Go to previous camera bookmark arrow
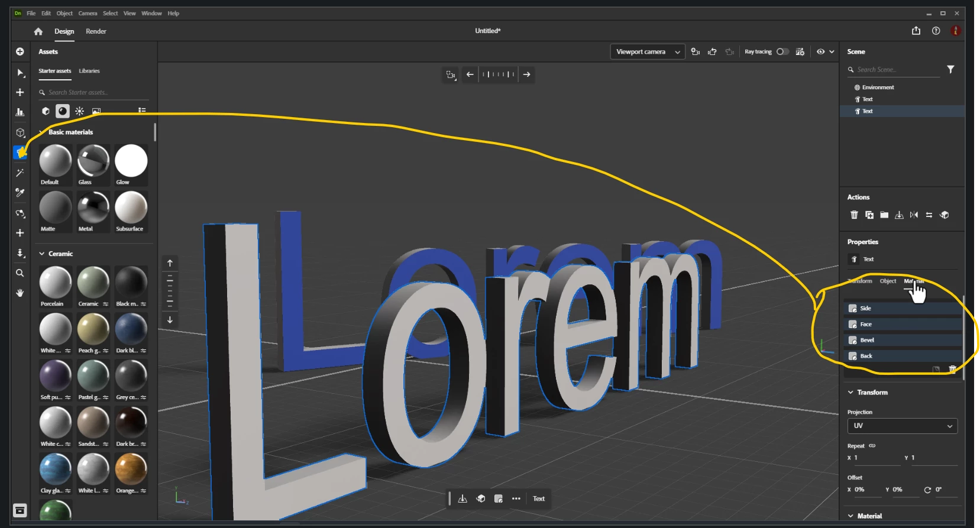This screenshot has width=980, height=528. click(x=470, y=74)
